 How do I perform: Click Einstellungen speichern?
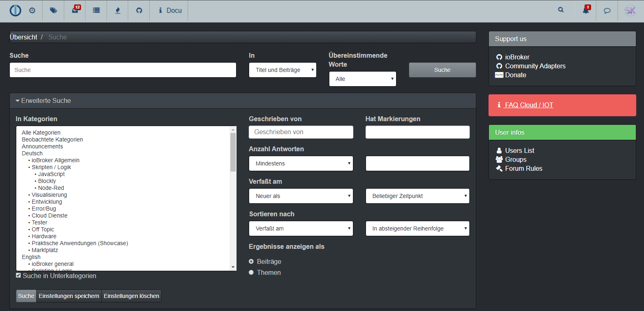pos(69,296)
